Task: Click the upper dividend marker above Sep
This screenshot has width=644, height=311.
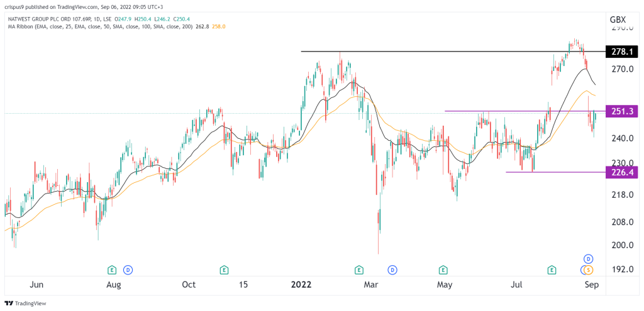Action: click(x=589, y=258)
